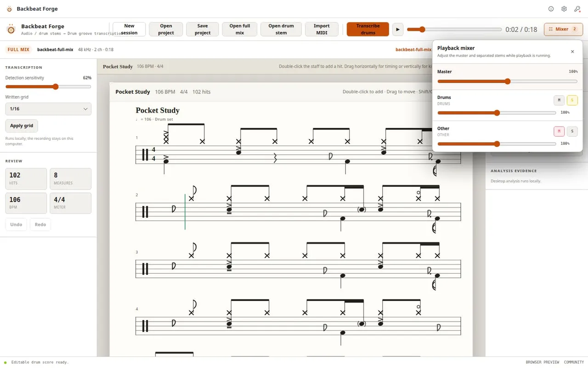
Task: Click the Backbeat Forge drum logo in the toolbar
Action: (11, 29)
